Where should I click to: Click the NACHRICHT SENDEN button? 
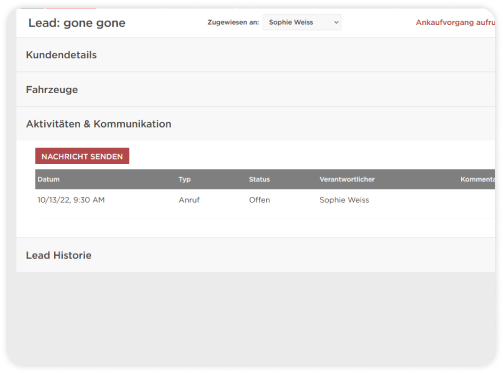[x=82, y=156]
